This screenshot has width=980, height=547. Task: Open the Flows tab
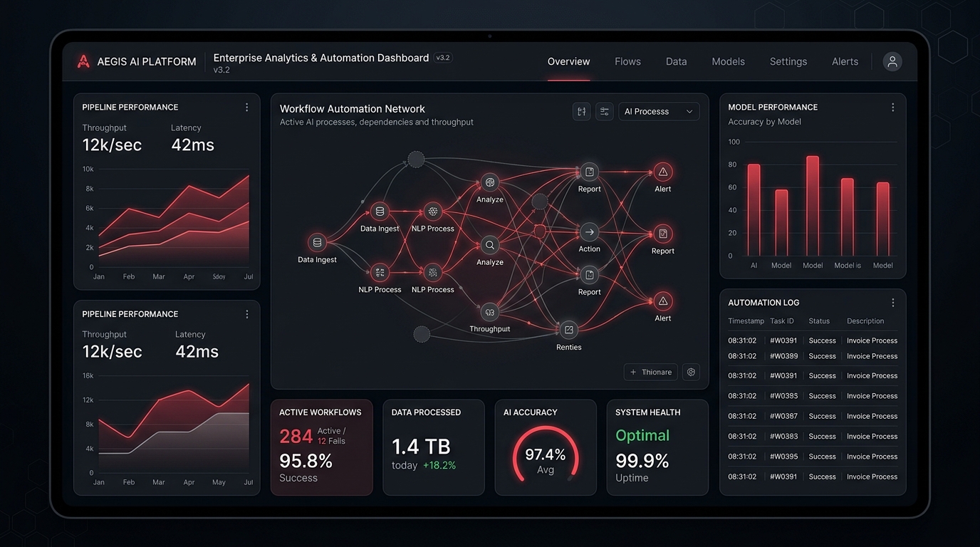click(x=627, y=61)
